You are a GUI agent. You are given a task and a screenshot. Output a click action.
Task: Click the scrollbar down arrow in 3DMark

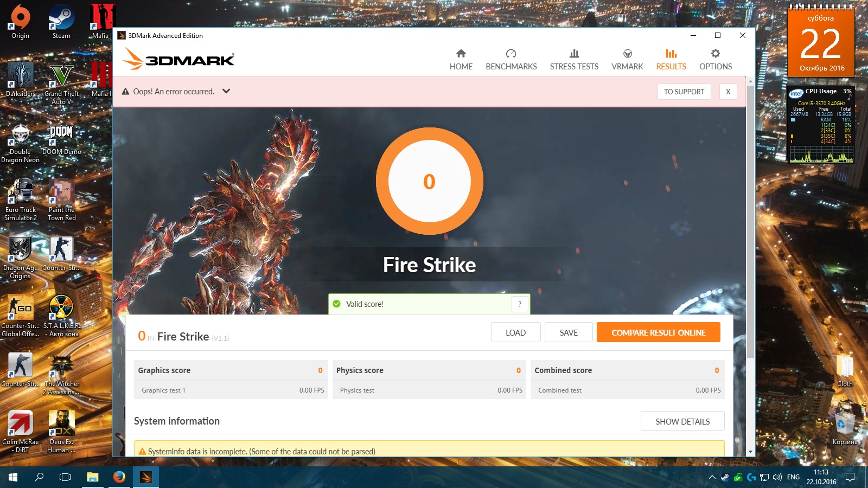point(750,452)
